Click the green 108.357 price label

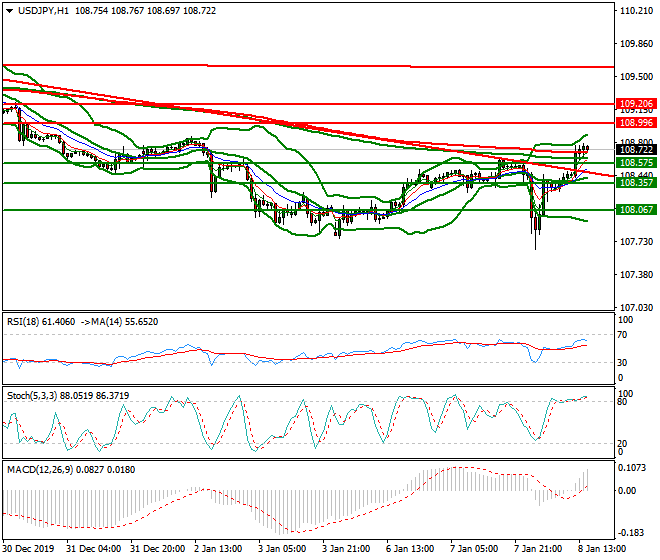coord(636,182)
